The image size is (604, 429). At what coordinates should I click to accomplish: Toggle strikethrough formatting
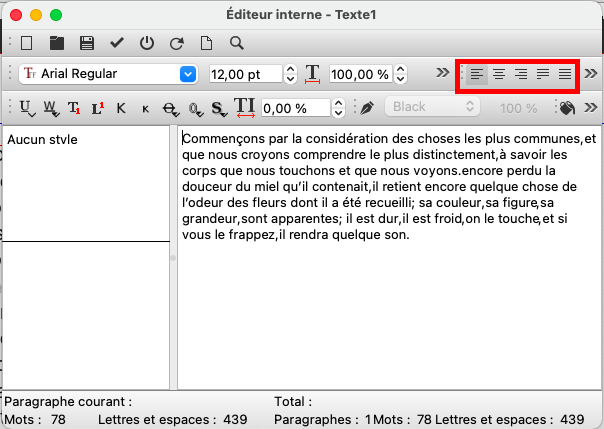click(170, 109)
